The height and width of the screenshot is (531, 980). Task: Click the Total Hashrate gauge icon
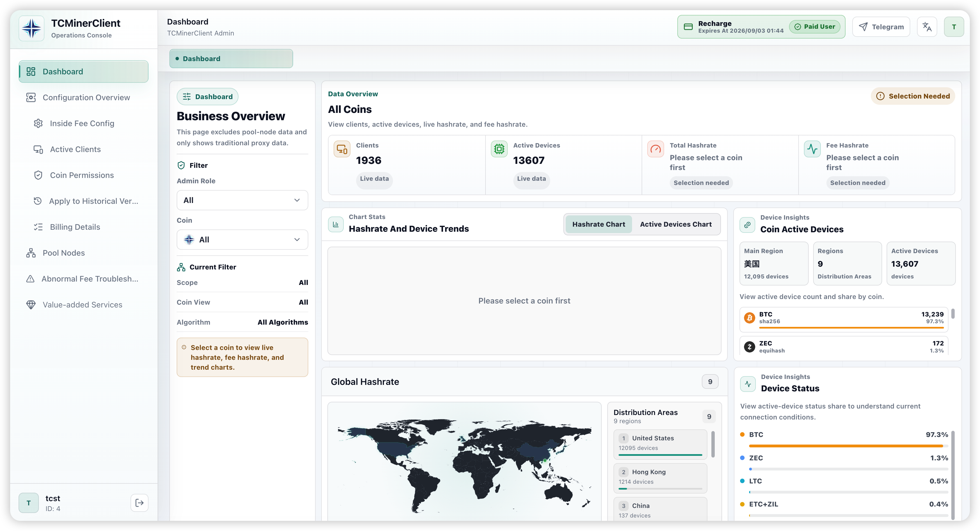[x=655, y=149]
